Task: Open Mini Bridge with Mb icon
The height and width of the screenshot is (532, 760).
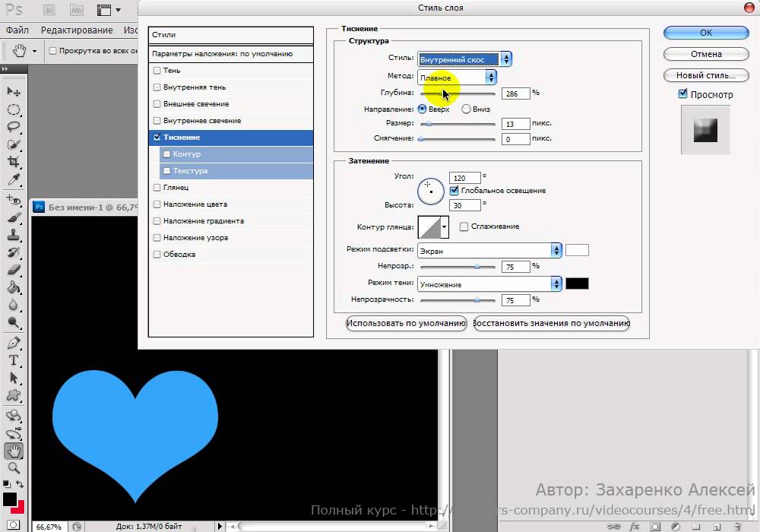Action: [x=77, y=10]
